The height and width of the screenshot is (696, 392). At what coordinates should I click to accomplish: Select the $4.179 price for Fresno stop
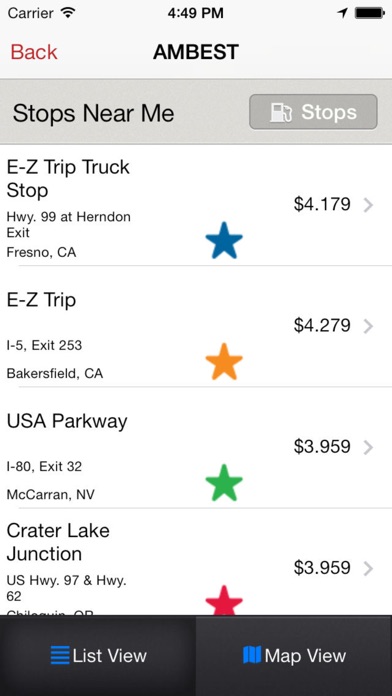(x=322, y=204)
